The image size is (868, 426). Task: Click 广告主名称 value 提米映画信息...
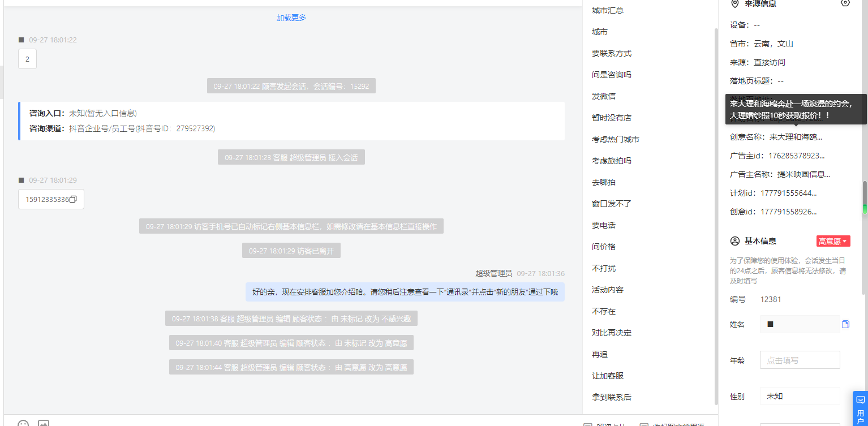(804, 174)
